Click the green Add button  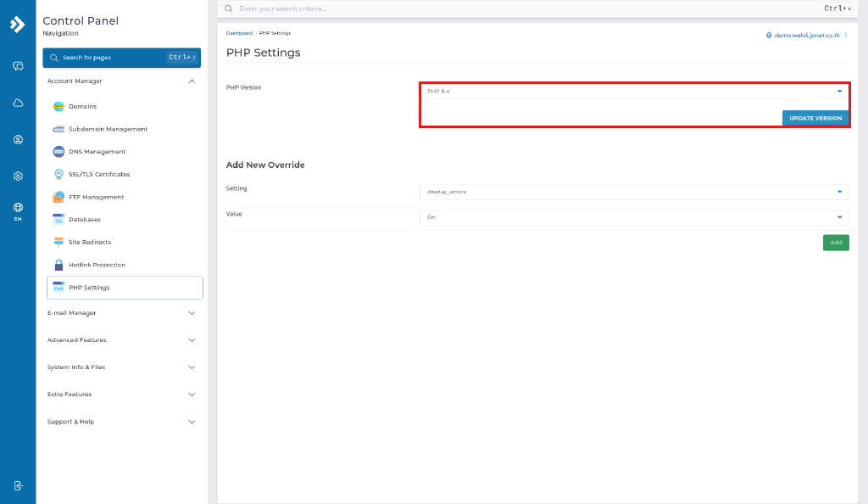(836, 243)
